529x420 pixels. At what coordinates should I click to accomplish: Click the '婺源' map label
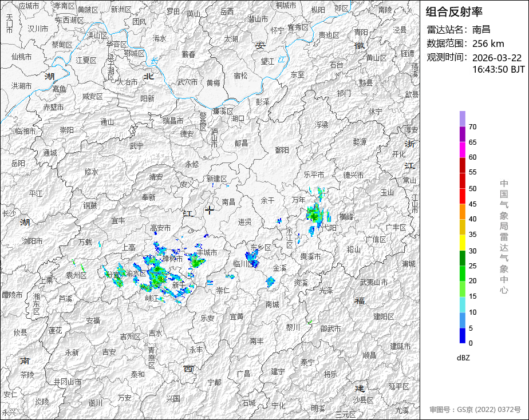(x=360, y=142)
